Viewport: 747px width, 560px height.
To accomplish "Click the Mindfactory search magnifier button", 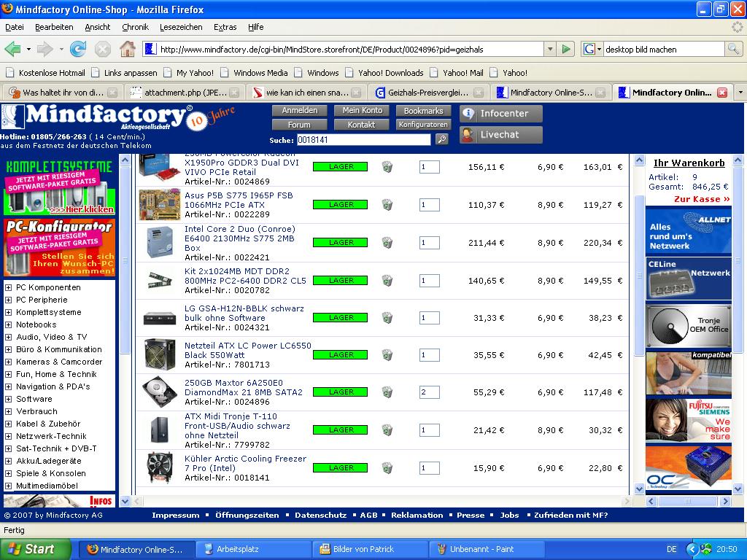I will (442, 139).
